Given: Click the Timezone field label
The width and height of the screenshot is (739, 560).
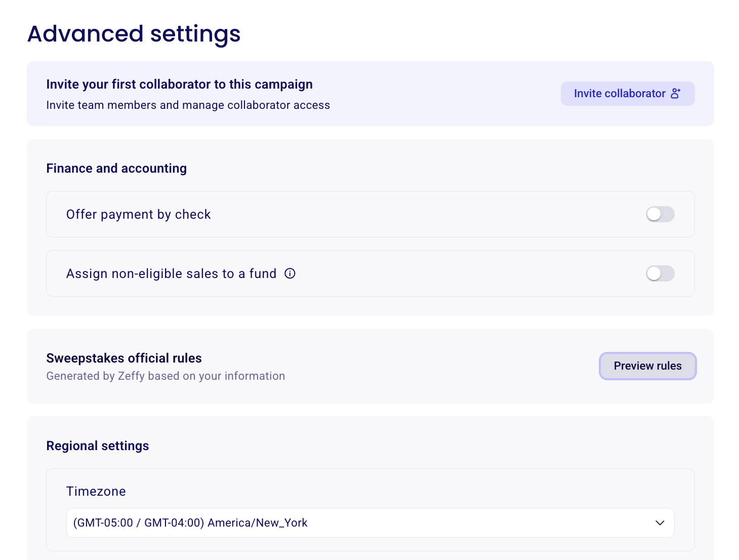Looking at the screenshot, I should (x=96, y=491).
